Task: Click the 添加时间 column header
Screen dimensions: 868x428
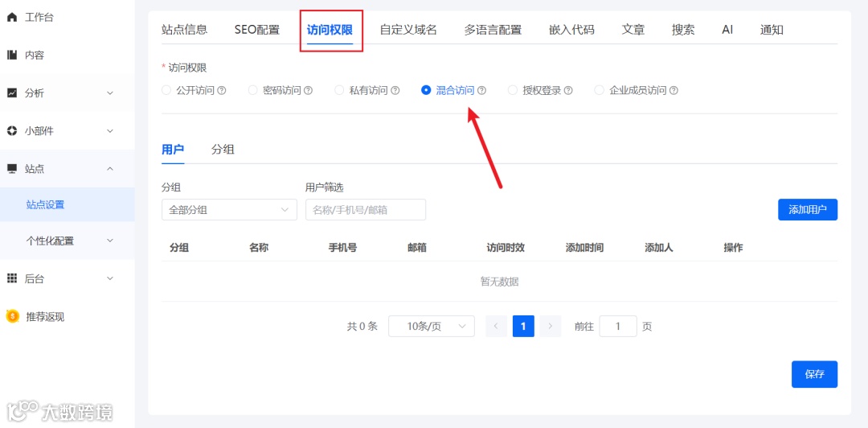Action: point(584,248)
